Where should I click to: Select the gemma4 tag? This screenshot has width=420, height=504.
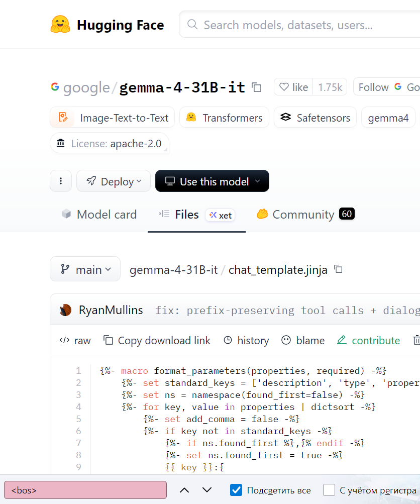pos(388,117)
